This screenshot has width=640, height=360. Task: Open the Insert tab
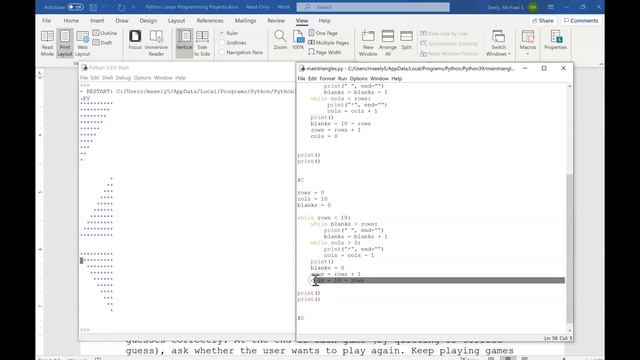tap(97, 20)
